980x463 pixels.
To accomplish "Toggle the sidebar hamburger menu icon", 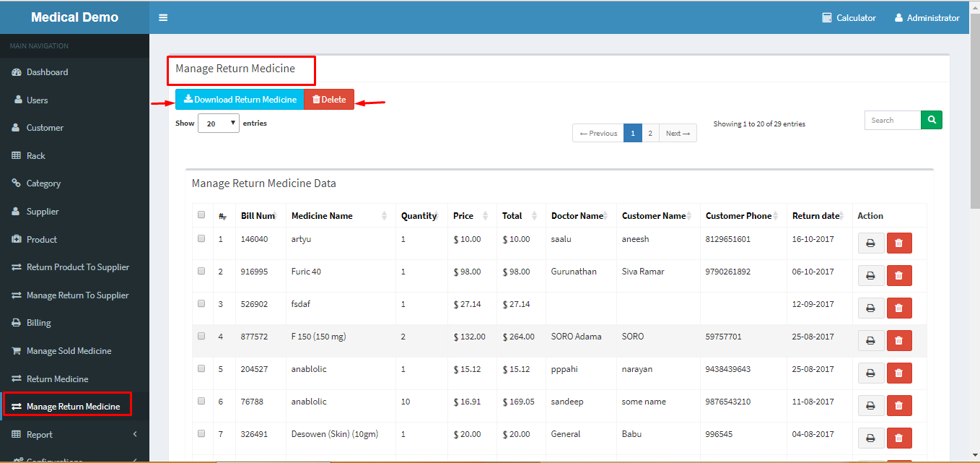I will tap(163, 17).
